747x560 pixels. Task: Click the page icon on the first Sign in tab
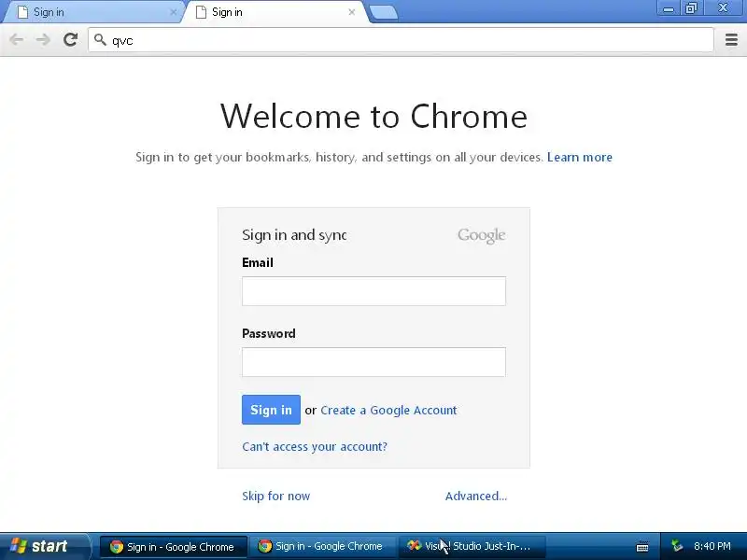[x=22, y=12]
